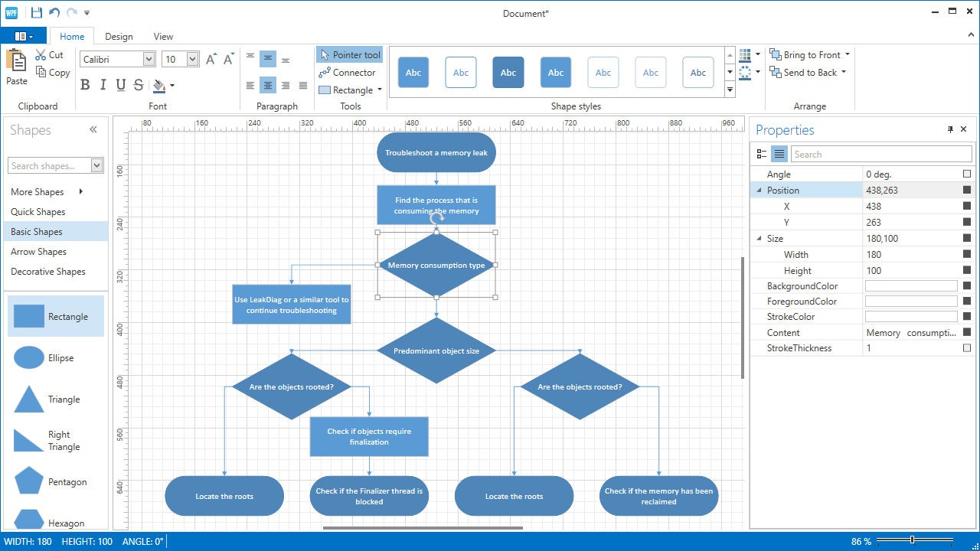980x551 pixels.
Task: Select the Quick Shapes category
Action: point(56,212)
